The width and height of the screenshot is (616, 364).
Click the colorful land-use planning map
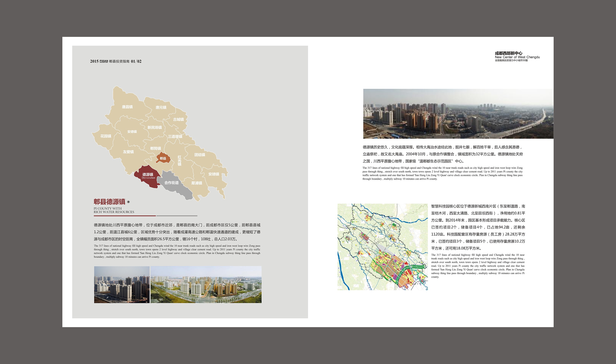383,247
